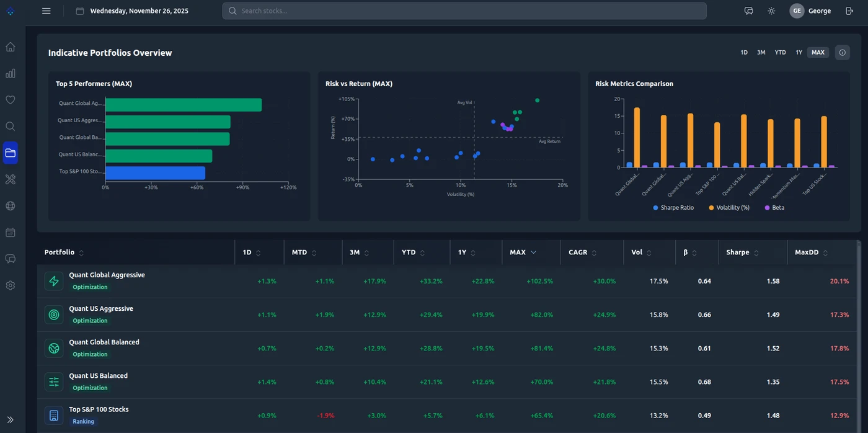Toggle Sharpe Ratio legend series
The width and height of the screenshot is (868, 433).
tap(673, 208)
